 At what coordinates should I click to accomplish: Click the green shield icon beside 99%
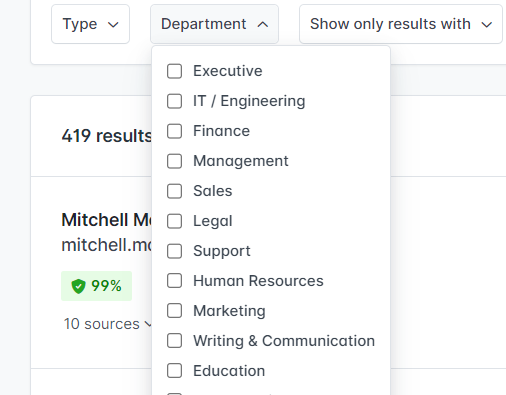click(x=79, y=286)
